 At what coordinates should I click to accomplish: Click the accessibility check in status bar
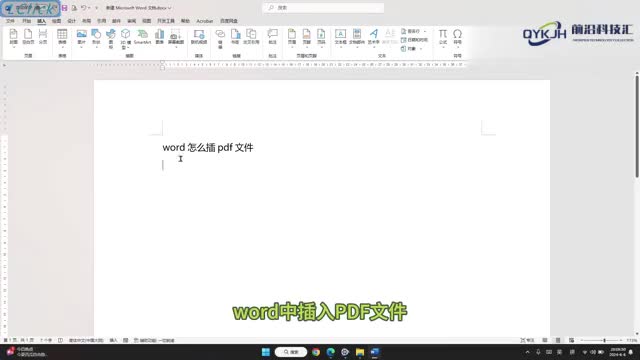point(154,340)
